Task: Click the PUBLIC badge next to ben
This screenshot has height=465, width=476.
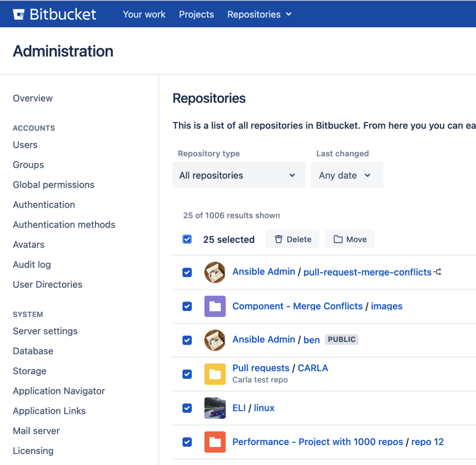Action: click(x=342, y=340)
